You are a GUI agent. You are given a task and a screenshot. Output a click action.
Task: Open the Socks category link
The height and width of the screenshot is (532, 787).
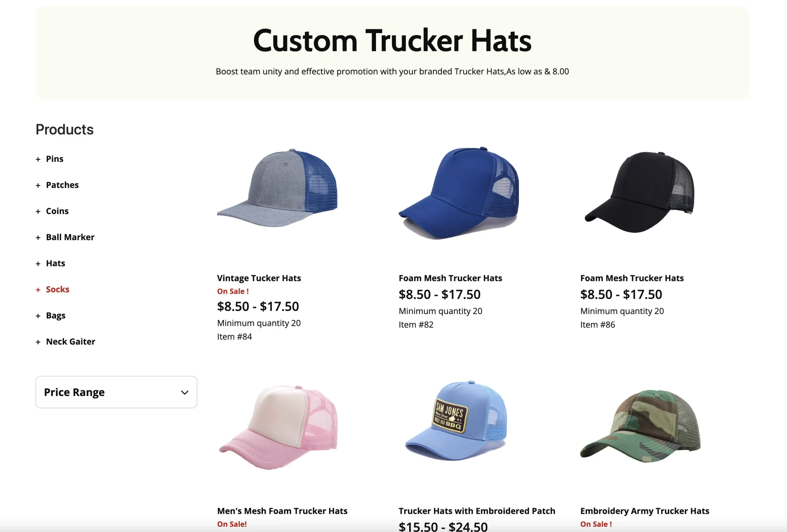pos(57,289)
